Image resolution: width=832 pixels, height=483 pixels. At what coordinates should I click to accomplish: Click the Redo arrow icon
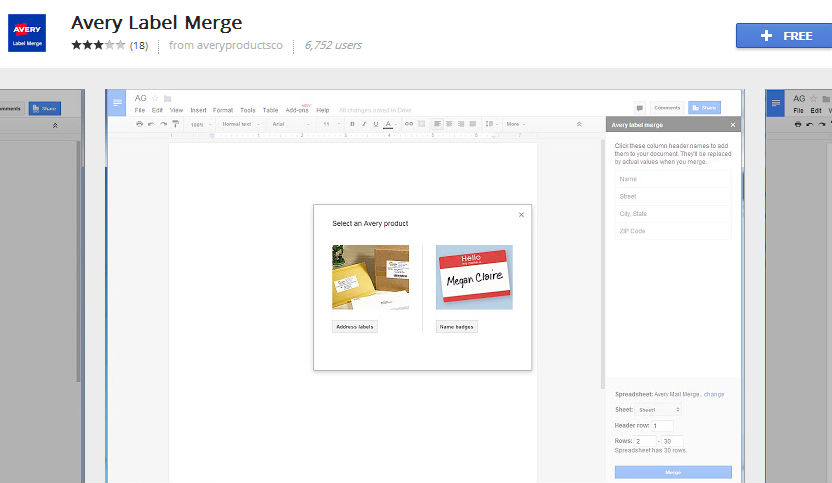163,124
